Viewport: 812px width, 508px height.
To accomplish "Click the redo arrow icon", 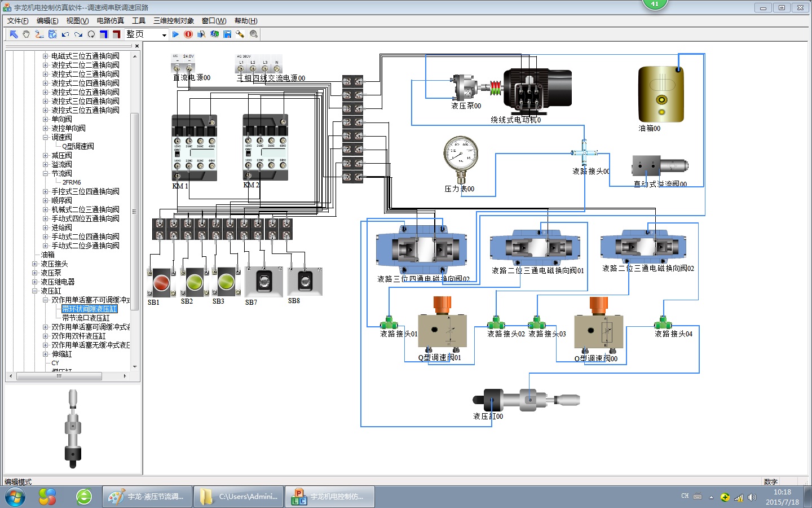I will (x=78, y=34).
